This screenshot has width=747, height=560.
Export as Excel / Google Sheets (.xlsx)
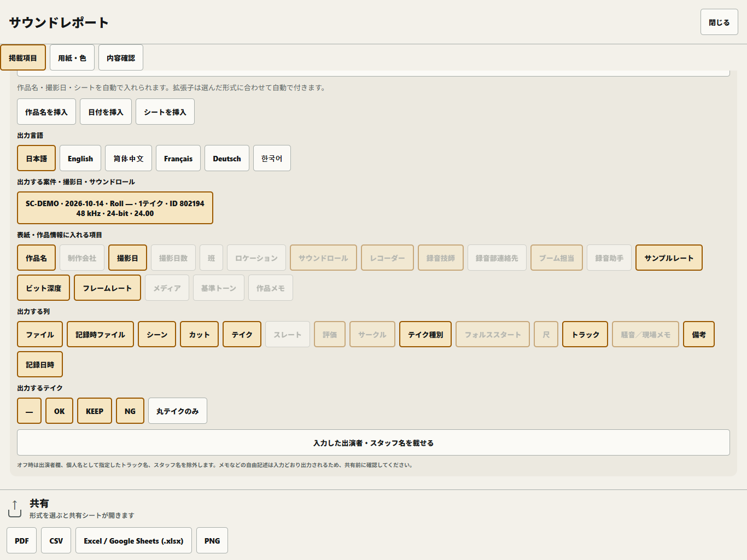(x=134, y=540)
